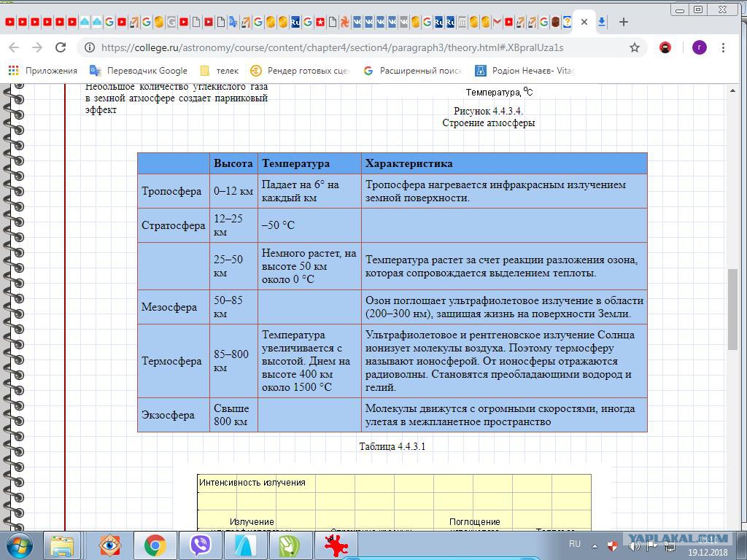This screenshot has width=747, height=560.
Task: Open Viber from the taskbar
Action: pyautogui.click(x=200, y=545)
